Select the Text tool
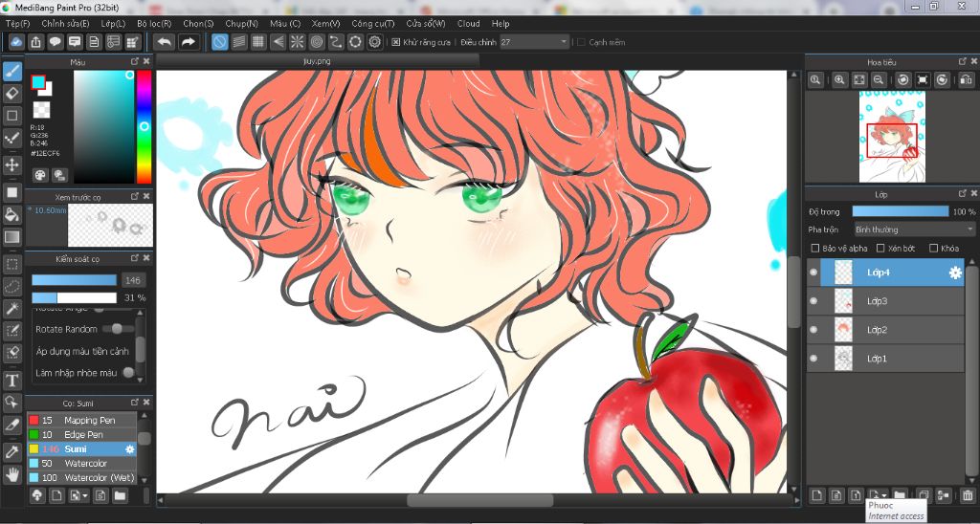 point(11,380)
